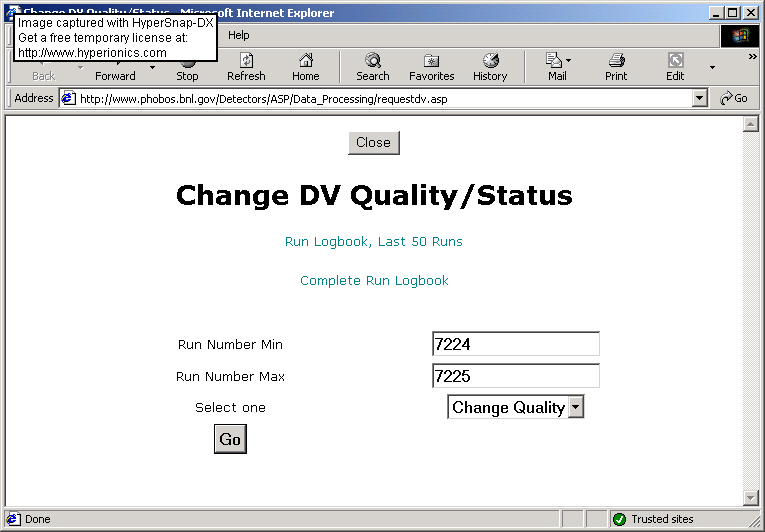Screen dimensions: 765x532
Task: Click the Trusted sites security zone icon
Action: point(620,519)
